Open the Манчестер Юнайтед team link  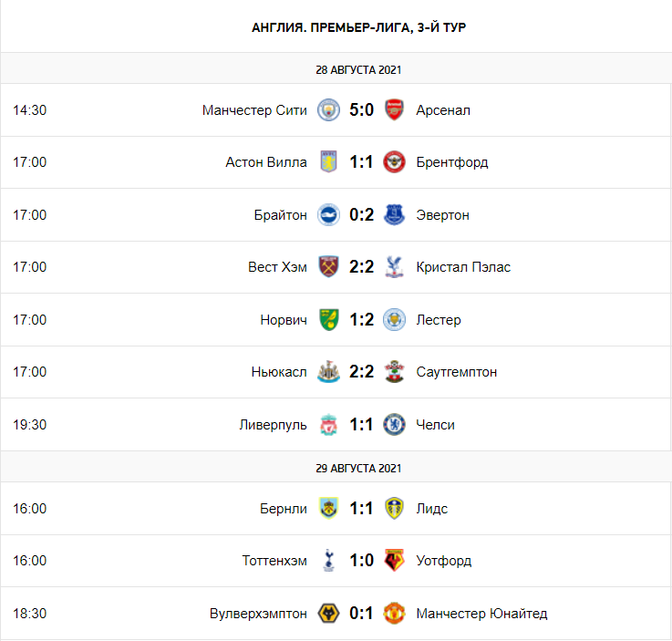(x=481, y=614)
